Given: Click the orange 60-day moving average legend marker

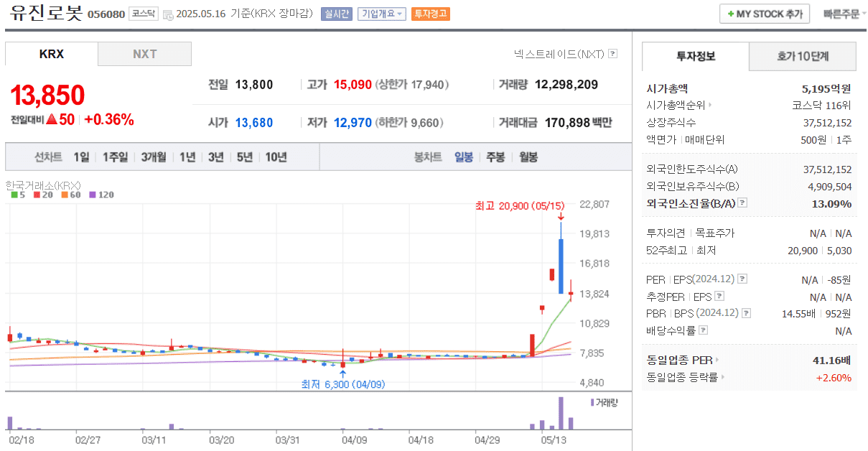Looking at the screenshot, I should pos(64,195).
